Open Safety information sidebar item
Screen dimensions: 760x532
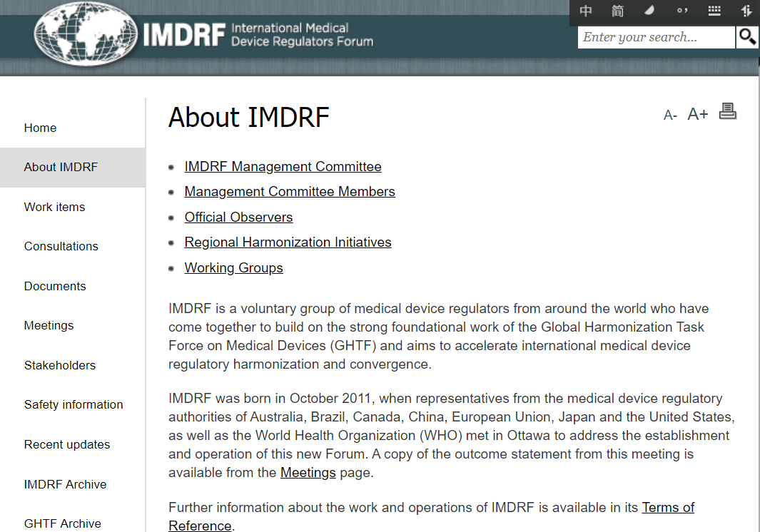tap(74, 404)
